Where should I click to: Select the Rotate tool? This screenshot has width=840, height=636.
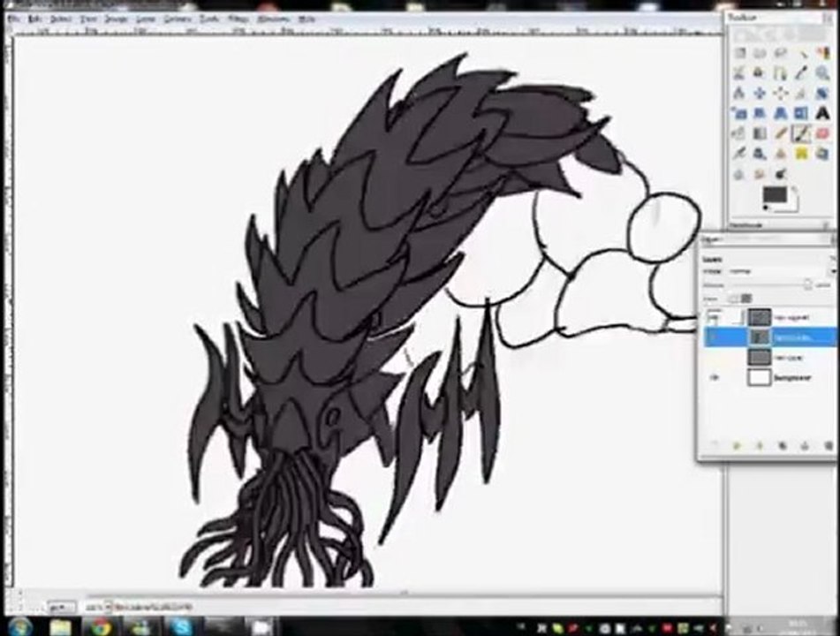pos(822,94)
